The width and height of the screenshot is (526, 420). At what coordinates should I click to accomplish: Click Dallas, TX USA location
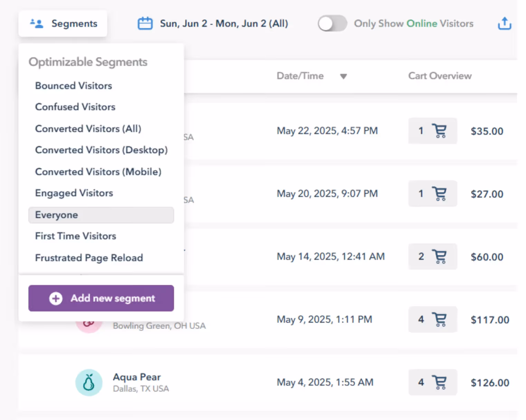pyautogui.click(x=141, y=389)
